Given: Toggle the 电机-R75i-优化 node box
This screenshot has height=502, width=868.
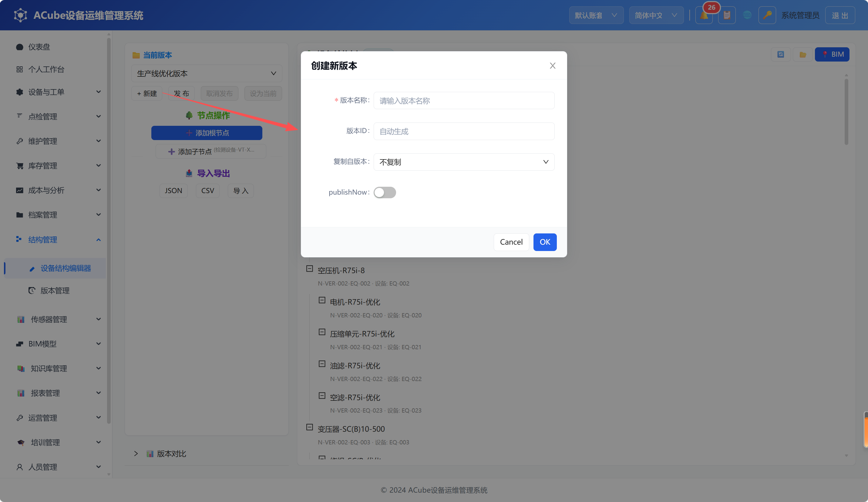Looking at the screenshot, I should [322, 300].
